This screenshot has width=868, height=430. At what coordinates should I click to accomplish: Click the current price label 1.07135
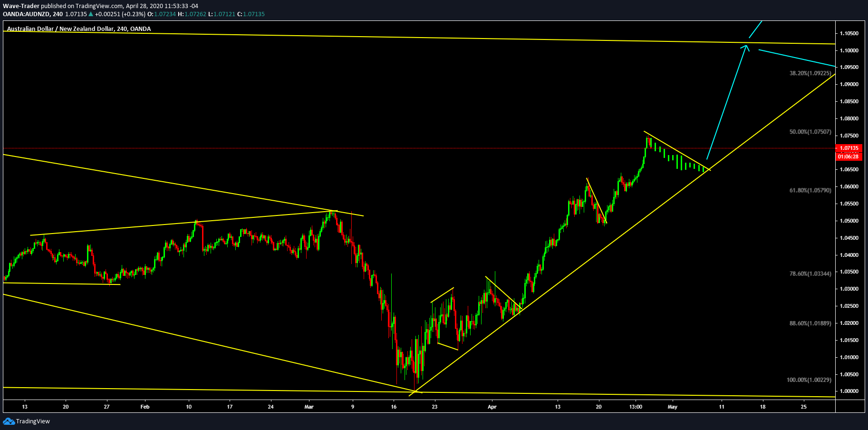(x=849, y=148)
